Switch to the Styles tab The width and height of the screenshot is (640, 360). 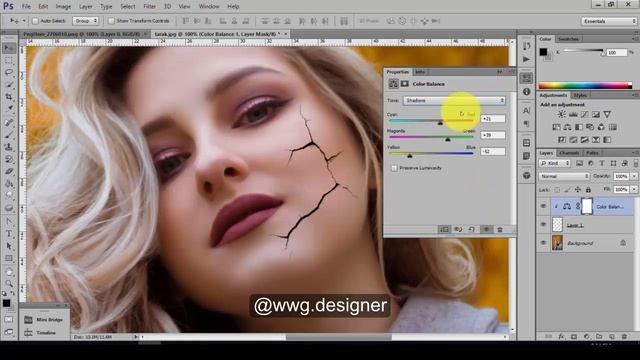(580, 95)
